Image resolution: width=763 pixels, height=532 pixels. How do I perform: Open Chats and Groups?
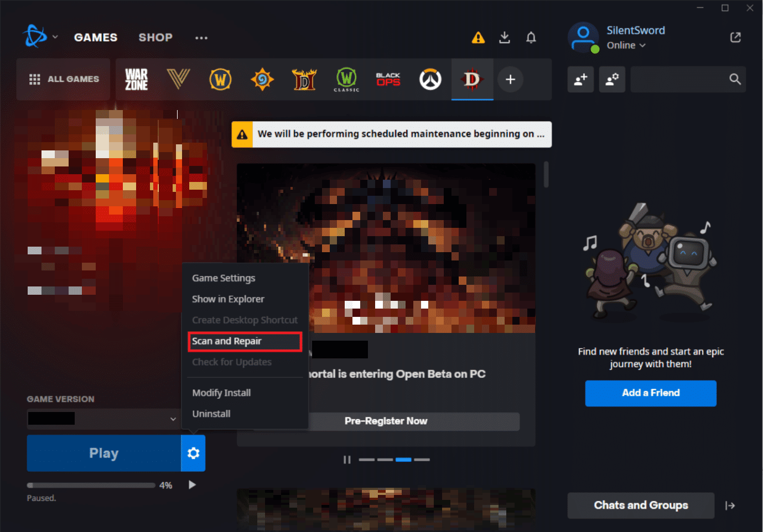click(641, 505)
